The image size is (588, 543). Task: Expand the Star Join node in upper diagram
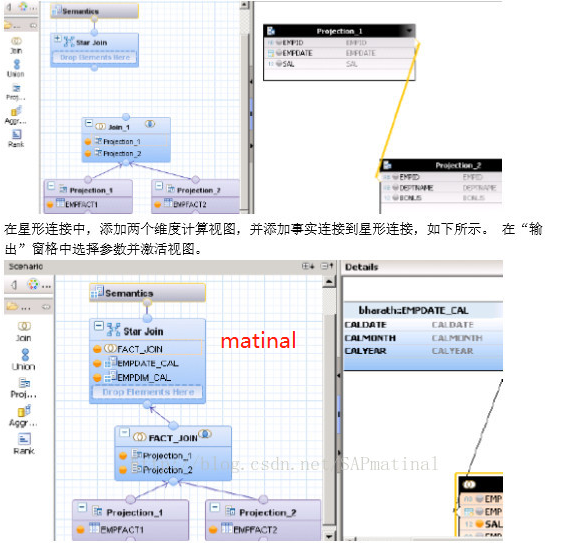click(57, 38)
